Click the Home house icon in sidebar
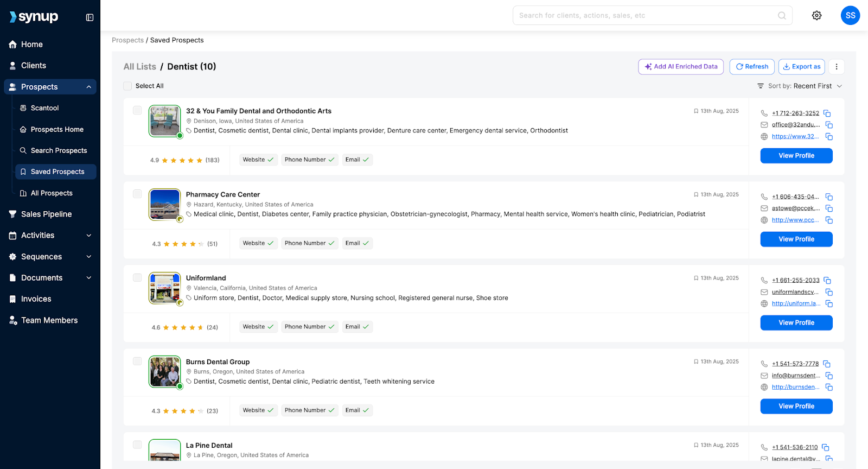The image size is (868, 469). pos(12,45)
